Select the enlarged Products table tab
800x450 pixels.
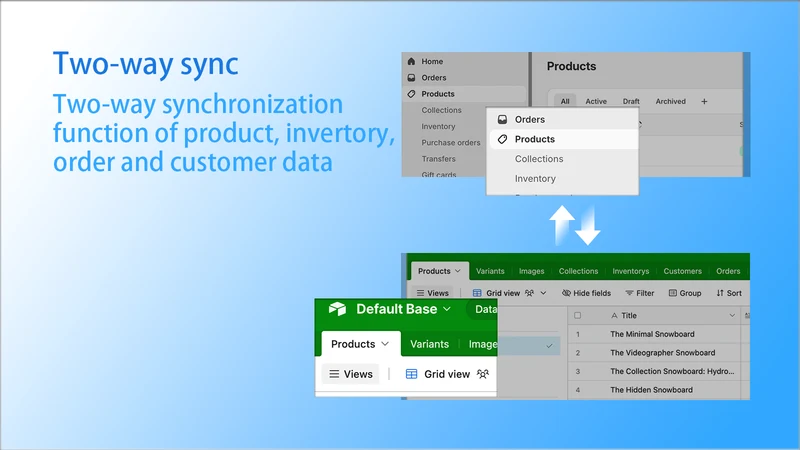pyautogui.click(x=360, y=344)
